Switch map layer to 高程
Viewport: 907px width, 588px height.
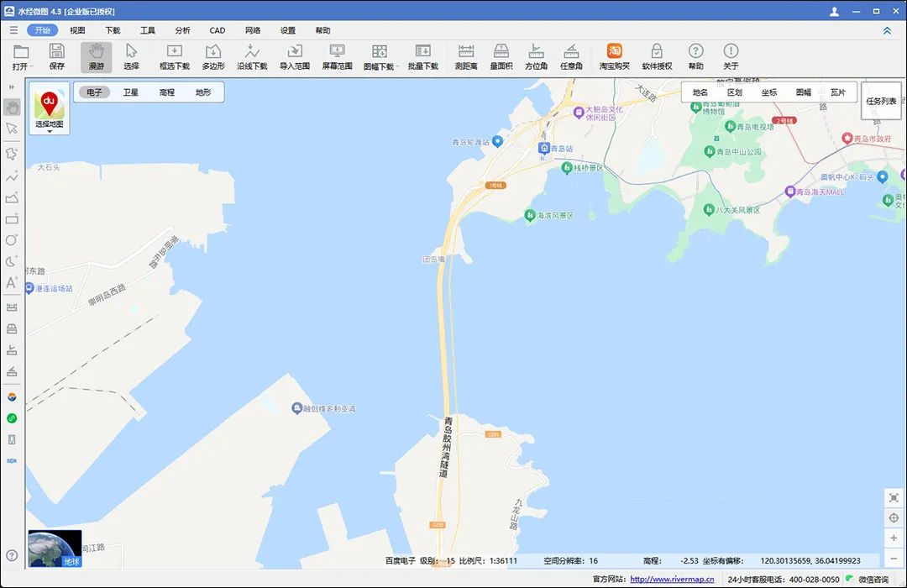click(167, 92)
